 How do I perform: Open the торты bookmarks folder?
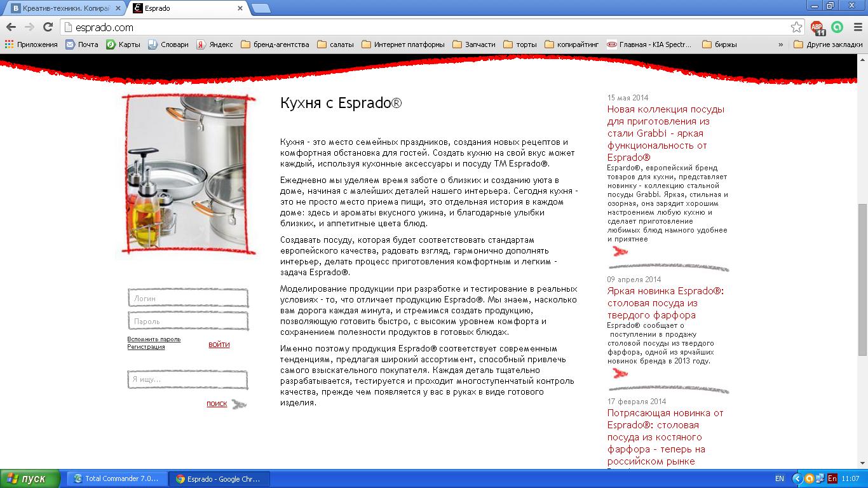(x=520, y=44)
